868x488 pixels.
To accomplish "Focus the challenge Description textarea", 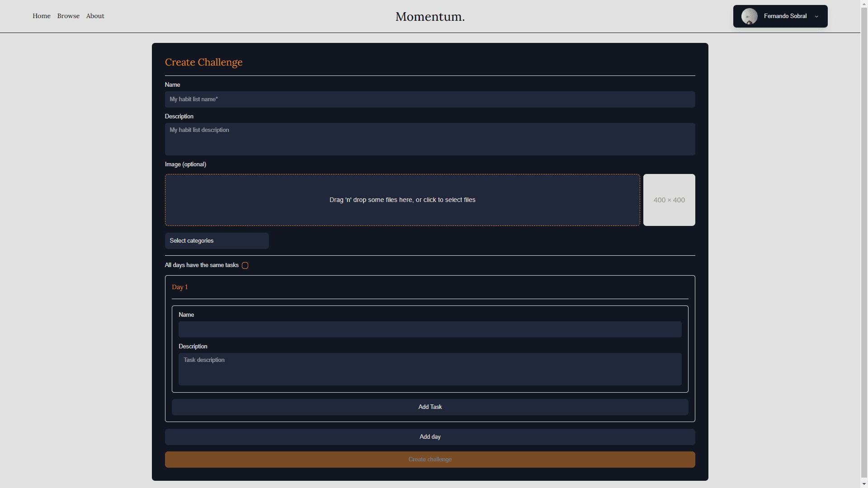I will 429,139.
